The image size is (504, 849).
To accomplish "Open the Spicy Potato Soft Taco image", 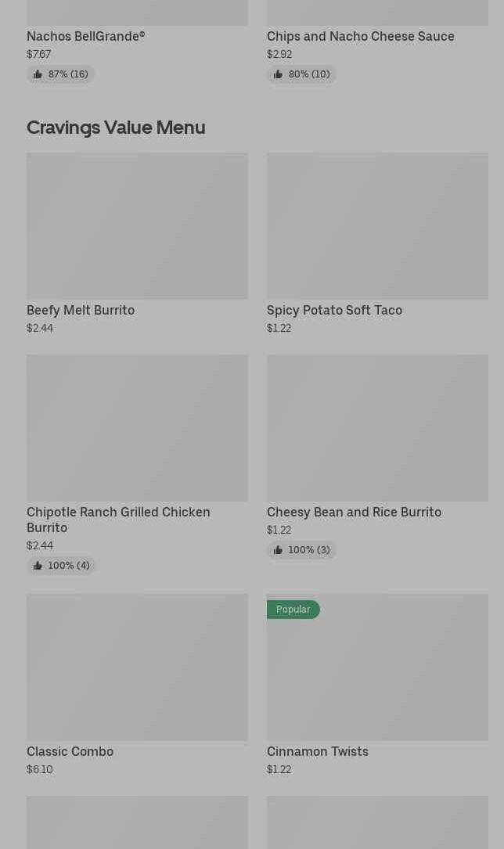I will [377, 225].
